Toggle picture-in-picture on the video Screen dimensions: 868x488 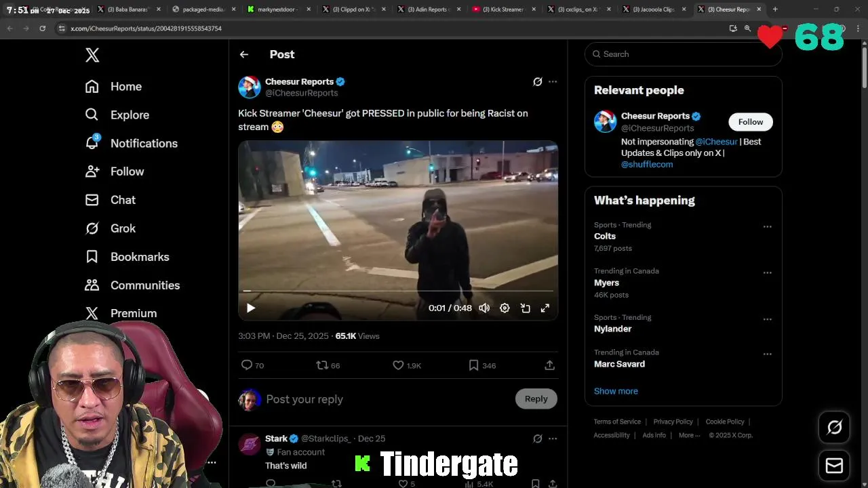525,308
